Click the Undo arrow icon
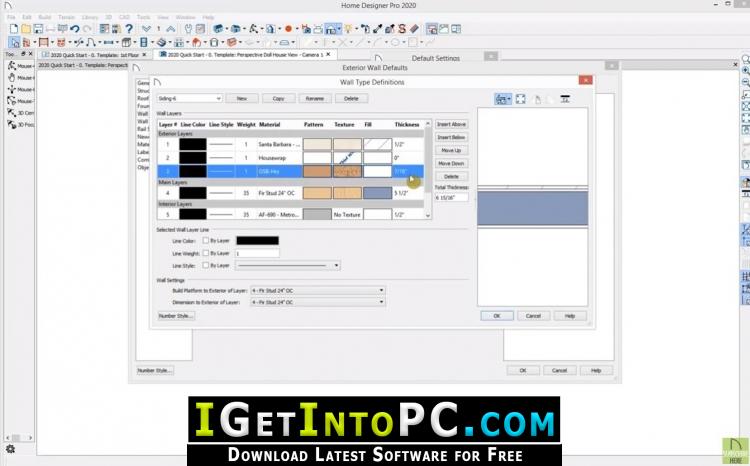The image size is (750, 466). [x=75, y=29]
